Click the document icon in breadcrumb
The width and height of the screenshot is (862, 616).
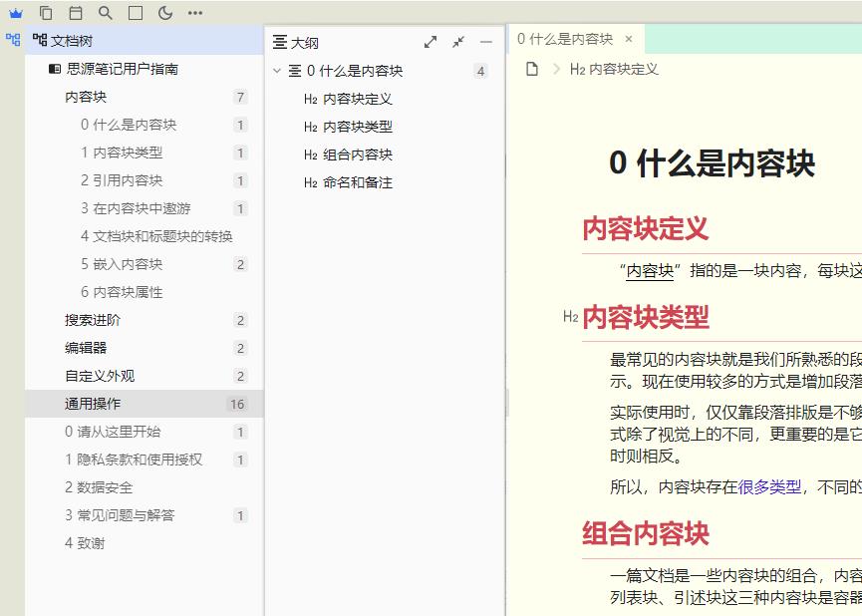[531, 69]
